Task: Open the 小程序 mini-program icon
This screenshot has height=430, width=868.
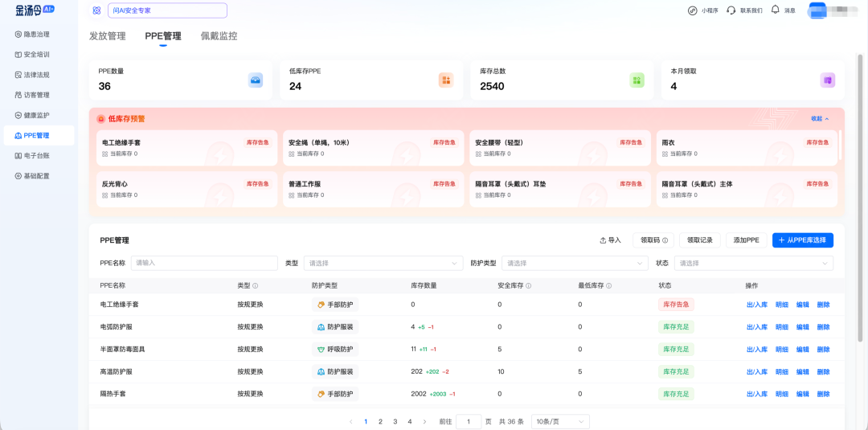Action: pyautogui.click(x=692, y=10)
